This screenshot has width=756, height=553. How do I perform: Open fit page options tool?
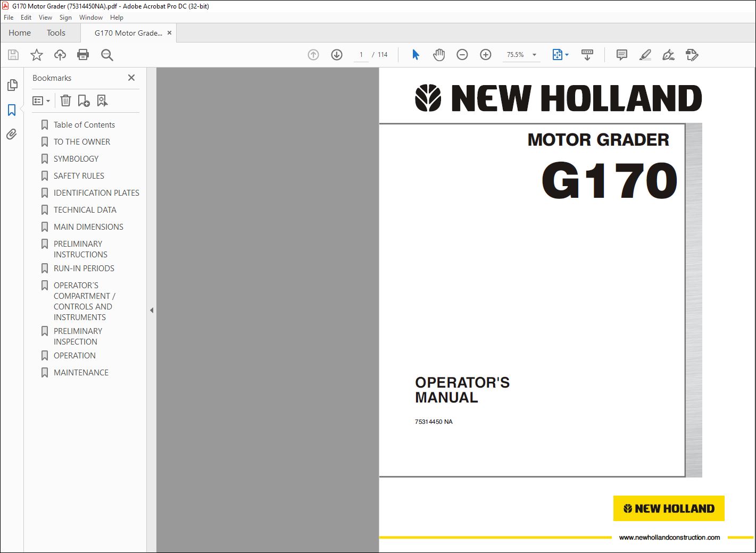tap(557, 55)
